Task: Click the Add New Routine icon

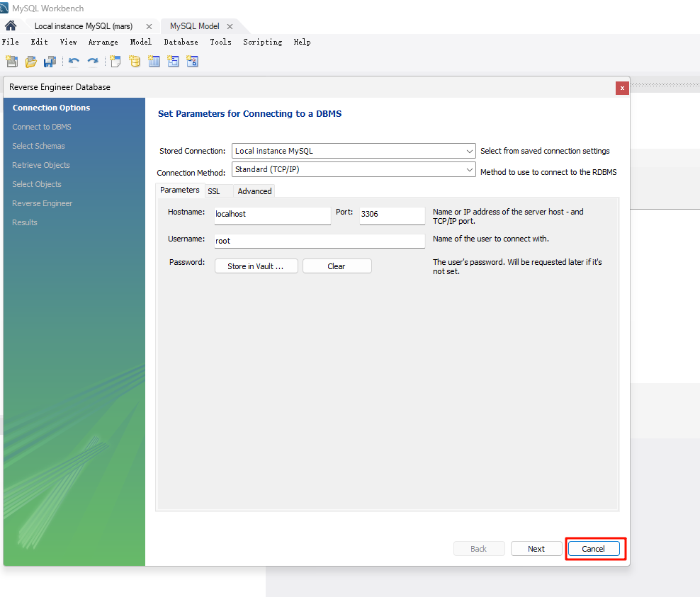Action: (x=193, y=61)
